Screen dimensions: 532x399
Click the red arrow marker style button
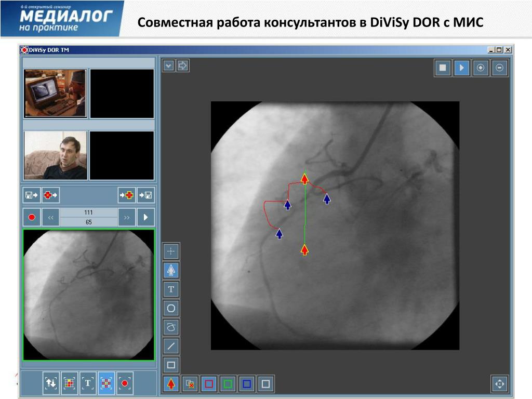pos(171,384)
